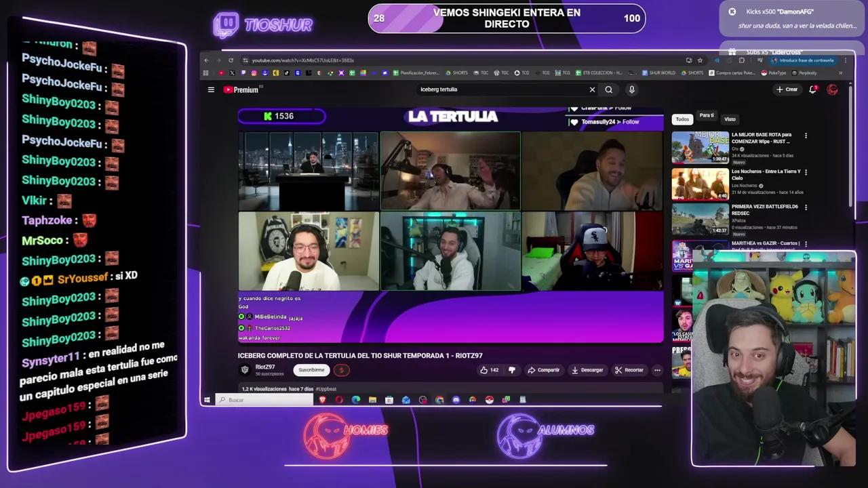868x488 pixels.
Task: Open the Los Nocheros video thumbnail
Action: [x=701, y=184]
